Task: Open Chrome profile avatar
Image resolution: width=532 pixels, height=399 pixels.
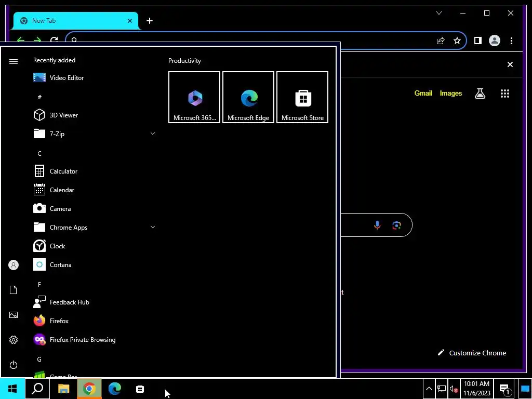Action: pos(495,41)
